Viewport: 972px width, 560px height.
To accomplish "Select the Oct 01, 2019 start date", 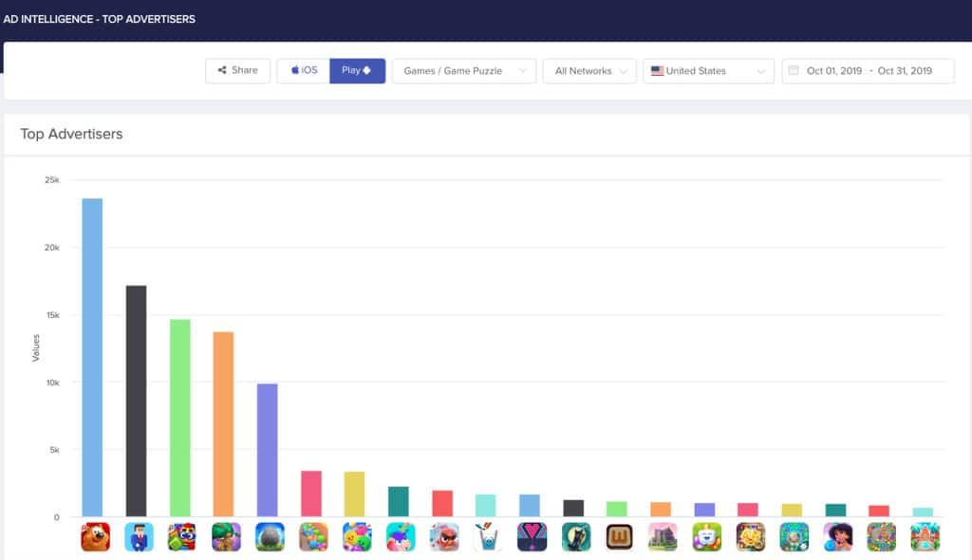I will (x=833, y=70).
